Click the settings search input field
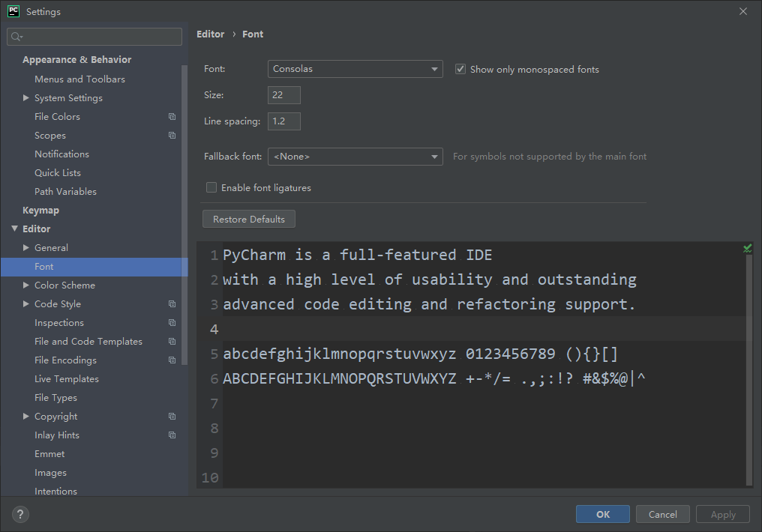The height and width of the screenshot is (532, 762). click(94, 37)
